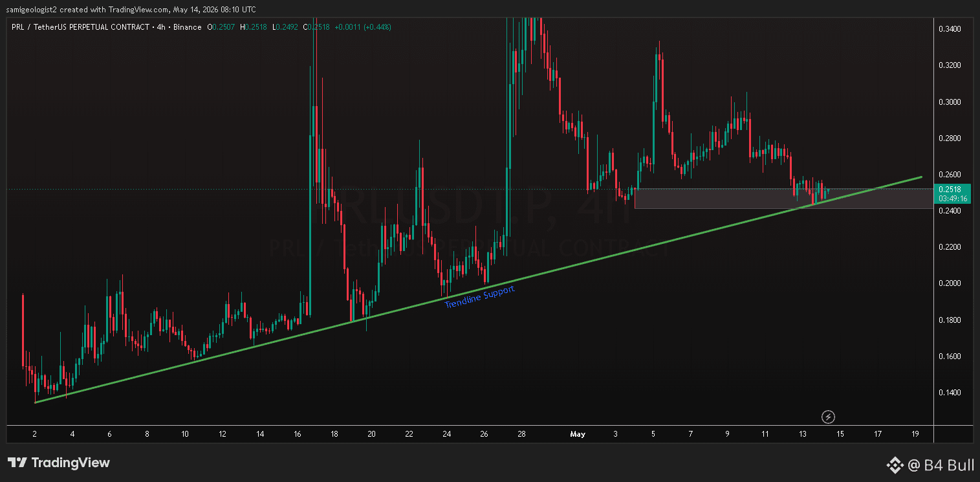This screenshot has height=482, width=980.
Task: Click the 0.3400 price axis label
Action: [x=949, y=29]
